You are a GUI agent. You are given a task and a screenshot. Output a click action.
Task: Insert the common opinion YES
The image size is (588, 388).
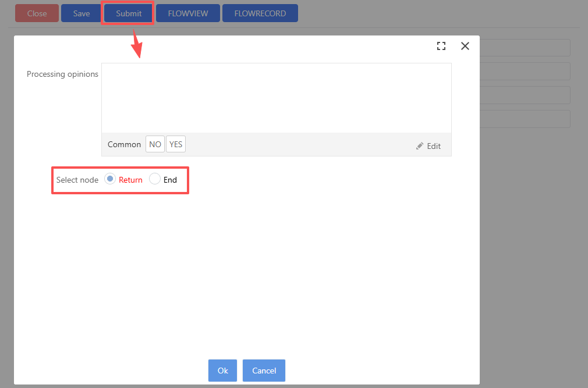click(x=176, y=144)
